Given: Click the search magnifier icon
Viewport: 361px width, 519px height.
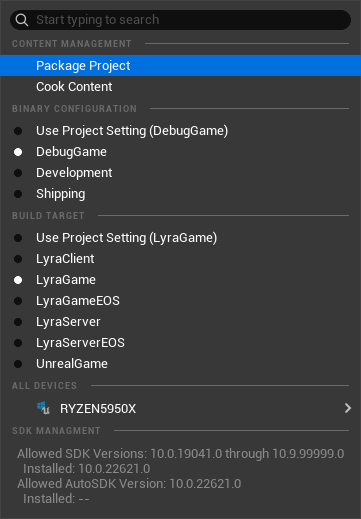Looking at the screenshot, I should pyautogui.click(x=22, y=20).
